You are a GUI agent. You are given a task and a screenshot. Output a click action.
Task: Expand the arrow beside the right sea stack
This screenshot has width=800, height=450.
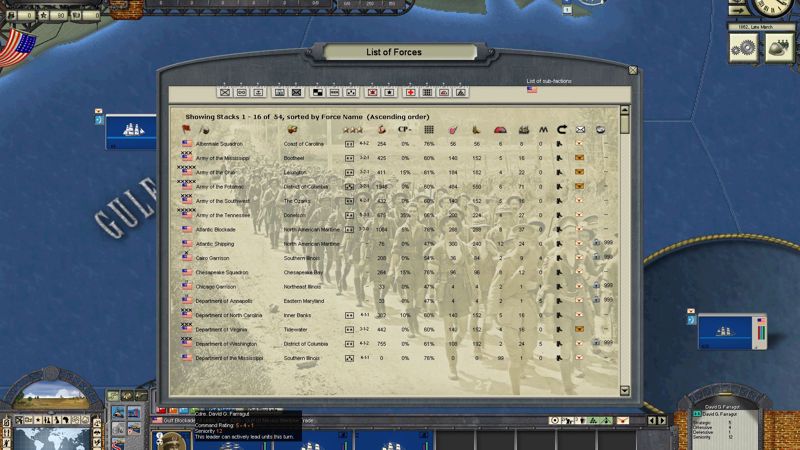pyautogui.click(x=691, y=320)
